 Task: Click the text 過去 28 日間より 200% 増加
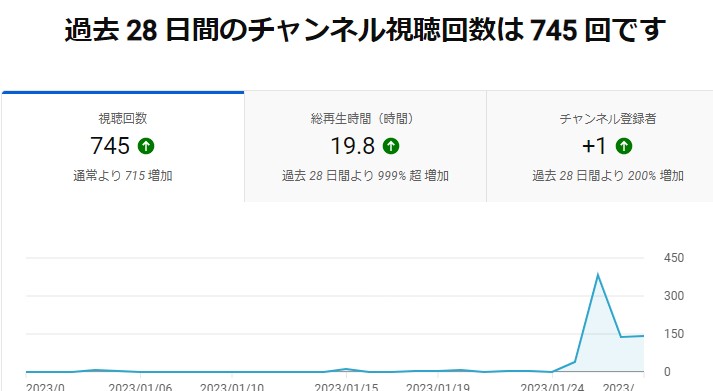coord(608,175)
